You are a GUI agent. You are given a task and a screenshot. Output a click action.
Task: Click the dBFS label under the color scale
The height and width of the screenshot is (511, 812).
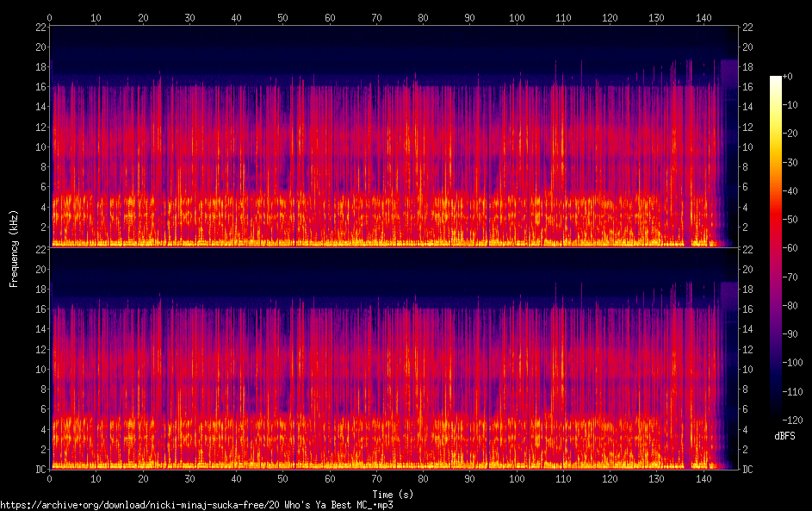click(x=784, y=436)
